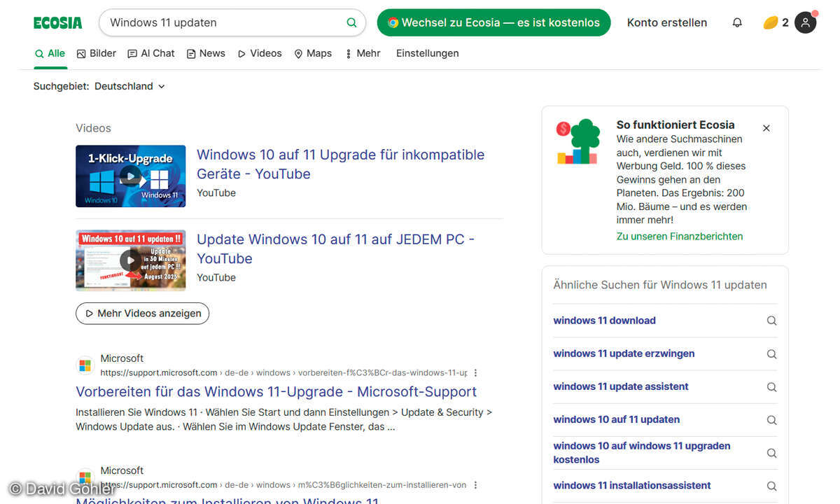
Task: Go to the News tab
Action: (x=206, y=53)
